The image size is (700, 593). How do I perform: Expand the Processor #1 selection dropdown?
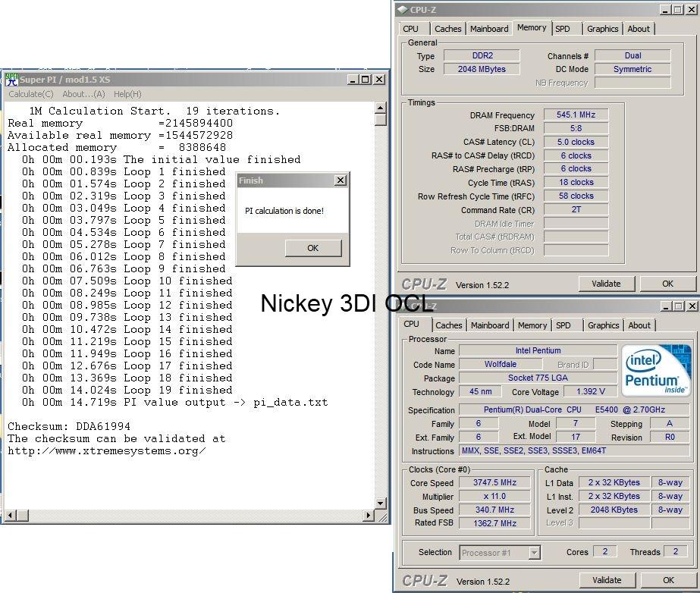coord(535,553)
